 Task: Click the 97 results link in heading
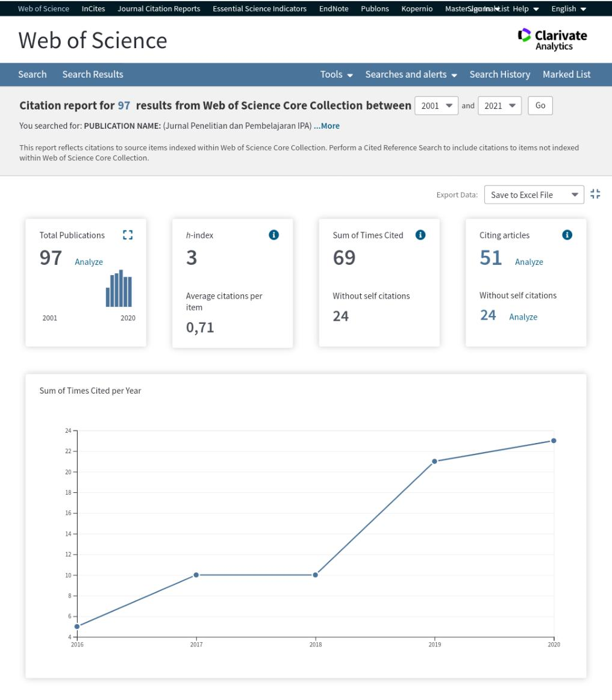tap(123, 105)
